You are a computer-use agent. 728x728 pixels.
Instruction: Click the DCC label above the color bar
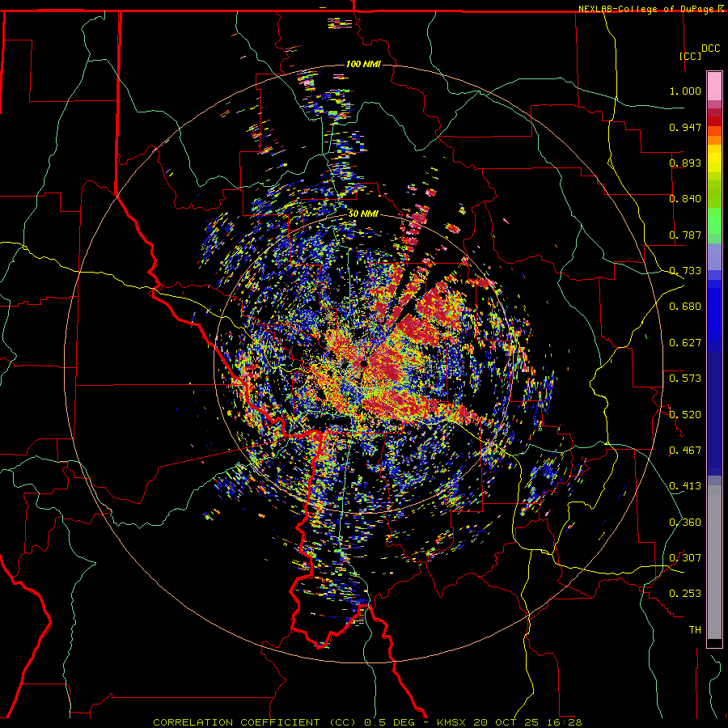pyautogui.click(x=710, y=49)
